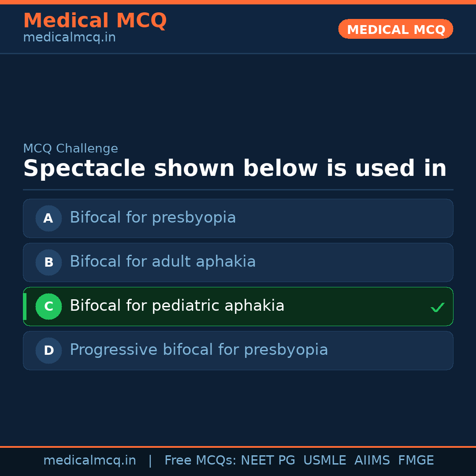Open medicalmcq.in link under header title
The image size is (476, 476).
pyautogui.click(x=69, y=38)
